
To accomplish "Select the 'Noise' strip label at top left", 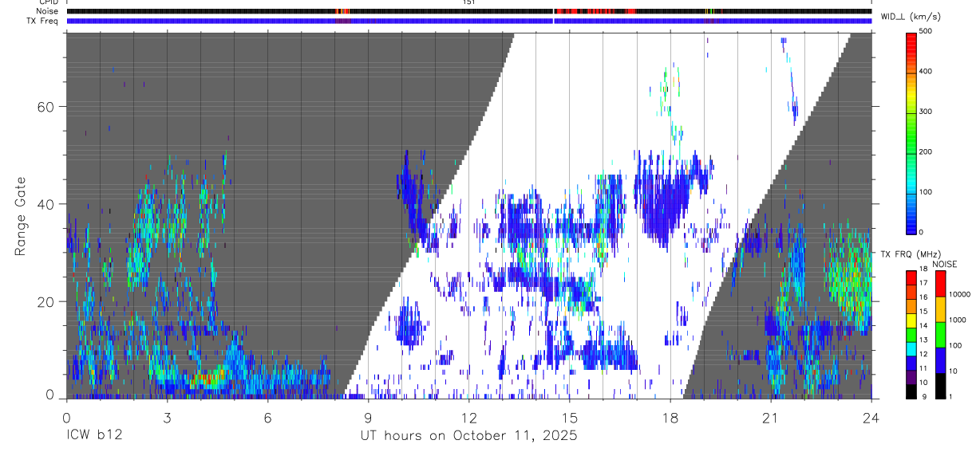I will click(x=47, y=11).
